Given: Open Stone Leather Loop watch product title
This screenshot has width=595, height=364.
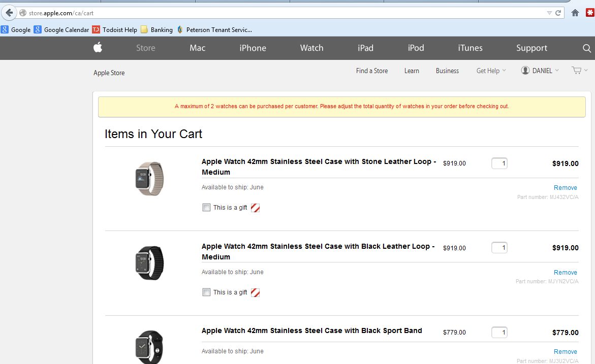Looking at the screenshot, I should coord(319,167).
